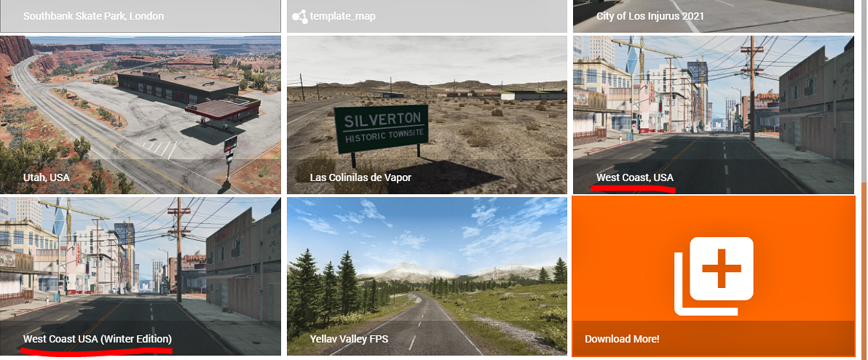Open West Coast USA (Winter Edition) map

point(140,276)
